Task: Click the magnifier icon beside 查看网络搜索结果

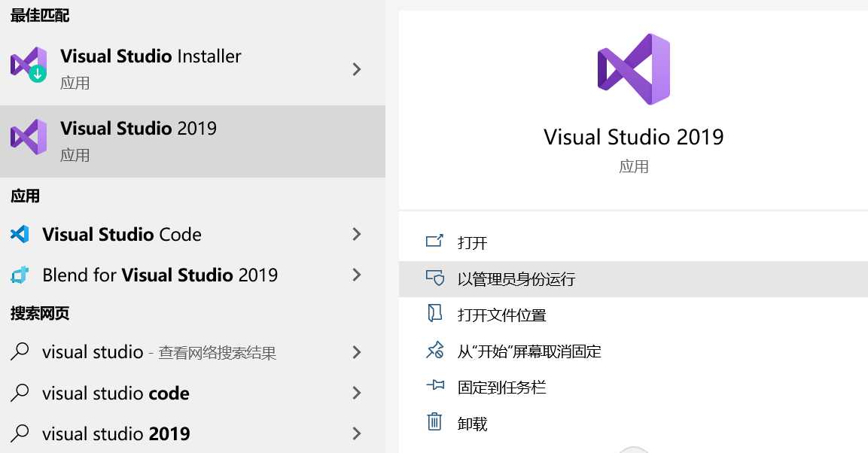Action: pyautogui.click(x=20, y=351)
